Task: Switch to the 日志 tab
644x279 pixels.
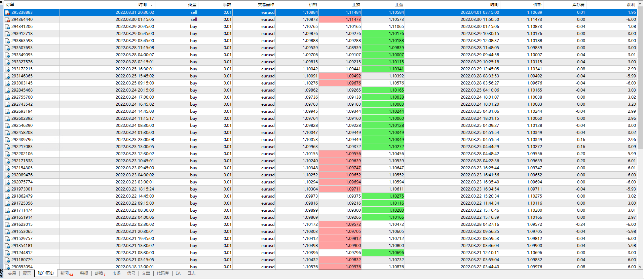Action: pos(191,273)
